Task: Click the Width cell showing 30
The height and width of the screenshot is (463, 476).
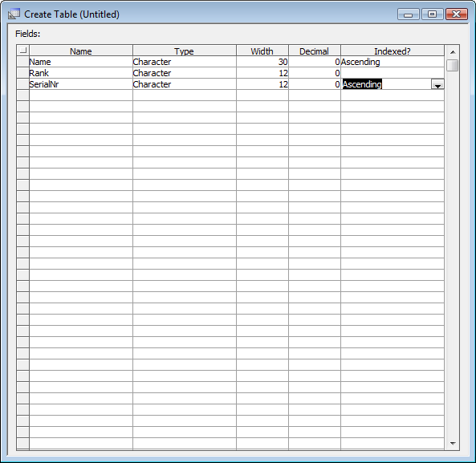Action: (262, 62)
